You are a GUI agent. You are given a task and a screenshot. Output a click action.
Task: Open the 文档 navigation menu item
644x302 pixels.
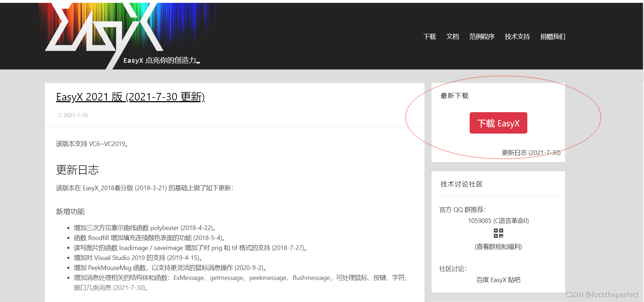(453, 37)
